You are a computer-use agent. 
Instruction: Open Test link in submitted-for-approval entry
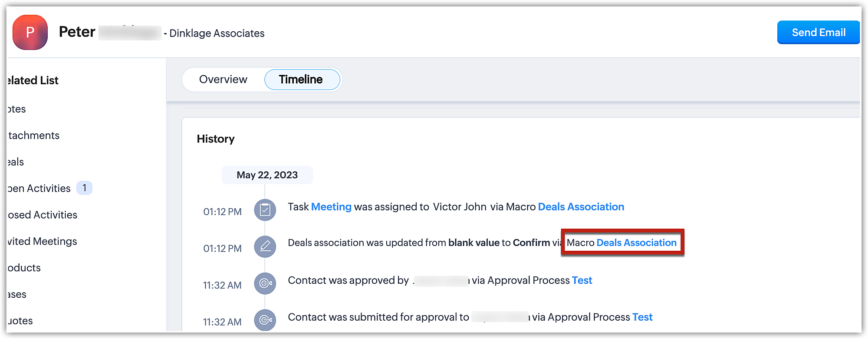click(x=642, y=317)
